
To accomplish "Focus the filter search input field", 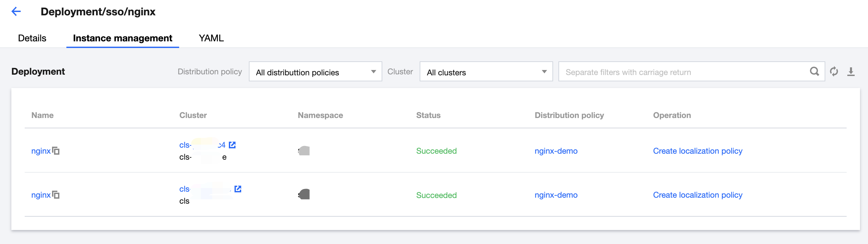I will (x=684, y=72).
